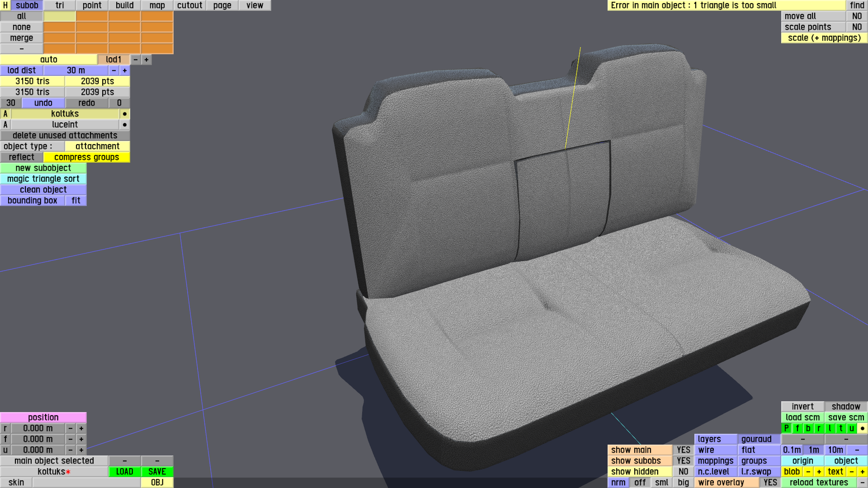
Task: Change object type attachment selector
Action: (97, 146)
